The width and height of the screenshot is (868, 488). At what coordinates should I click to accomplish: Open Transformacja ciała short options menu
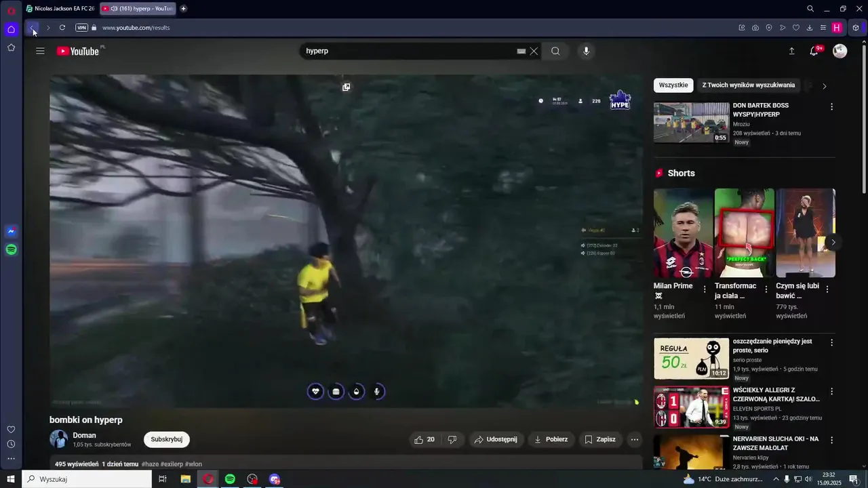(x=766, y=289)
